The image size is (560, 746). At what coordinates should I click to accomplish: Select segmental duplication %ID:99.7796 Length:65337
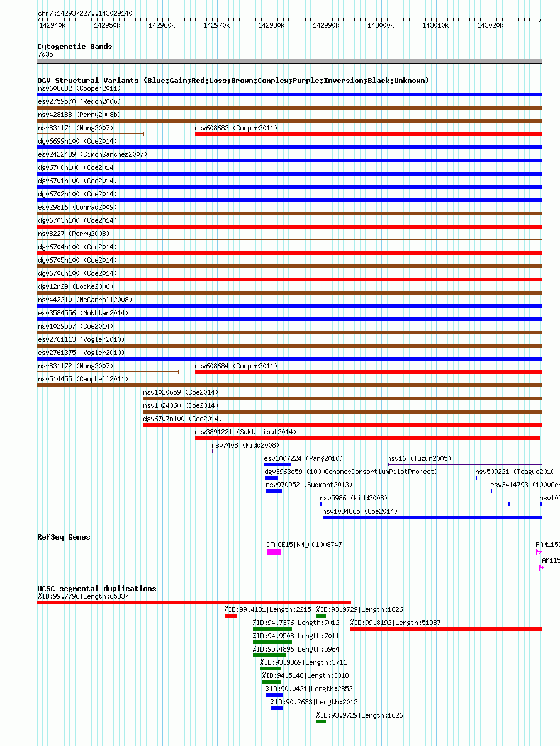[83, 597]
